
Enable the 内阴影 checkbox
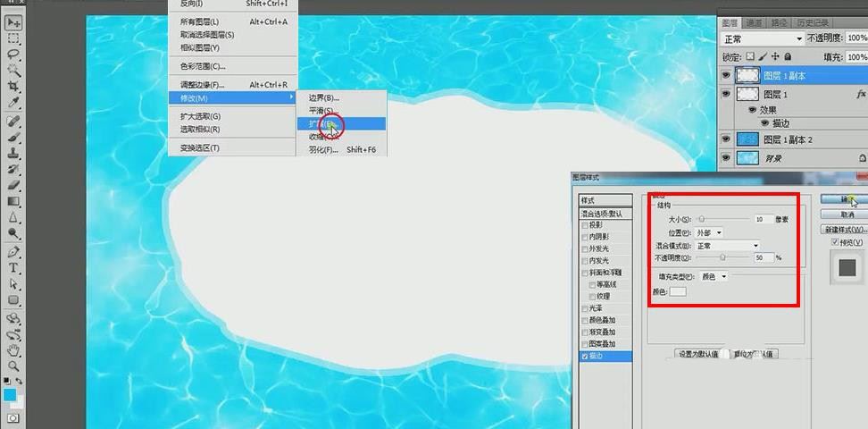[x=585, y=237]
